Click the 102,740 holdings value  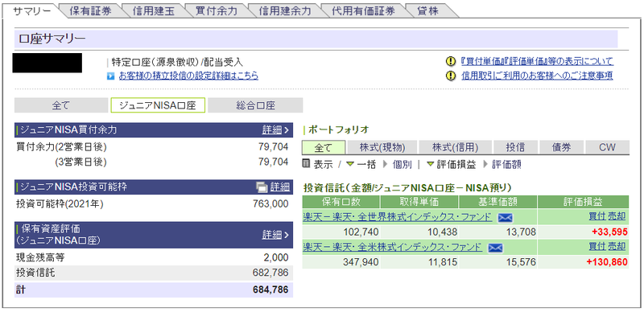click(x=361, y=232)
